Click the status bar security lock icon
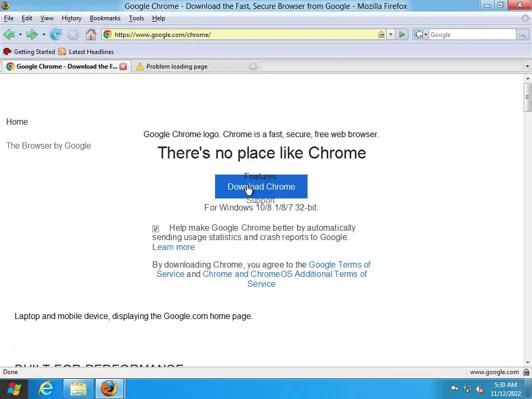The image size is (532, 399). coord(526,372)
